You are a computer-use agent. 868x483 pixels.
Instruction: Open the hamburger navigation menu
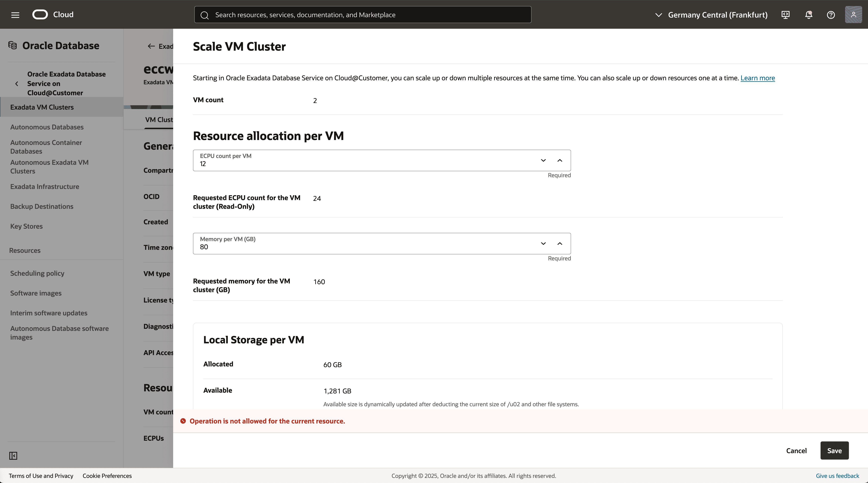coord(15,15)
